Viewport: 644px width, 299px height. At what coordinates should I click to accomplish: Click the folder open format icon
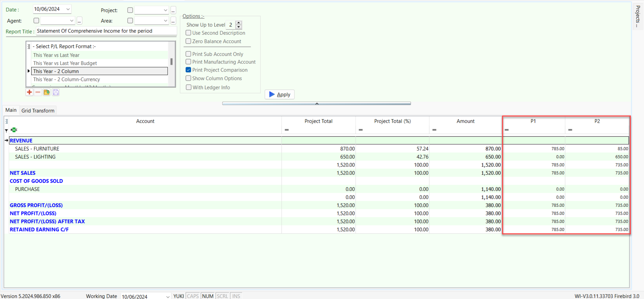click(46, 92)
